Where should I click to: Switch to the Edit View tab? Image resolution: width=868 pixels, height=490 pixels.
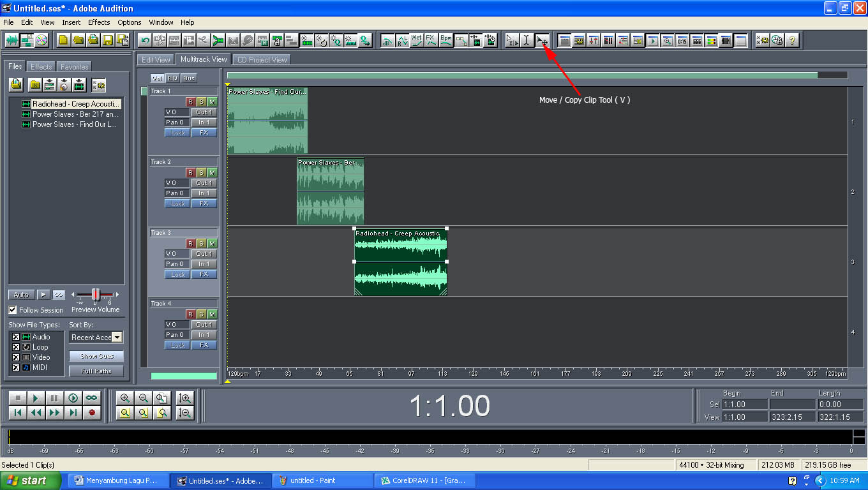156,59
